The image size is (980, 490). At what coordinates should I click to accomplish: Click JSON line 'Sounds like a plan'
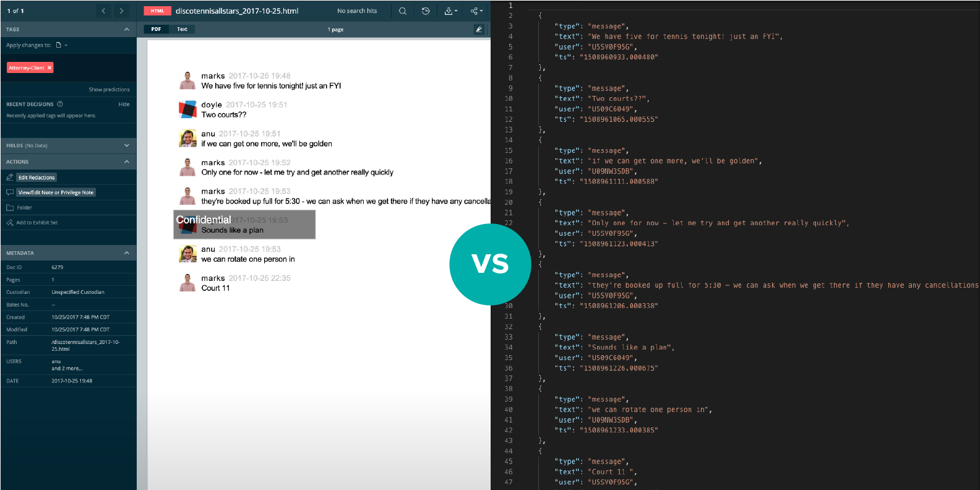point(614,347)
